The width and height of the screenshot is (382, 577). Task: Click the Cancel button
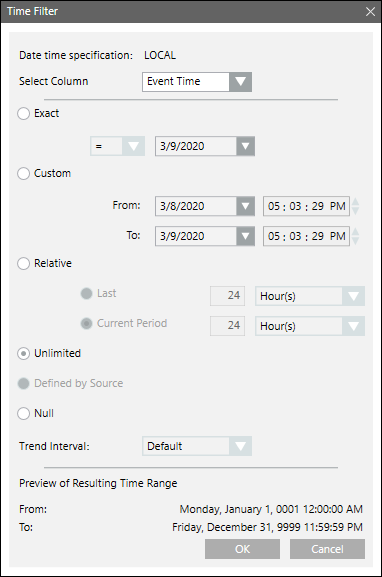tap(327, 549)
